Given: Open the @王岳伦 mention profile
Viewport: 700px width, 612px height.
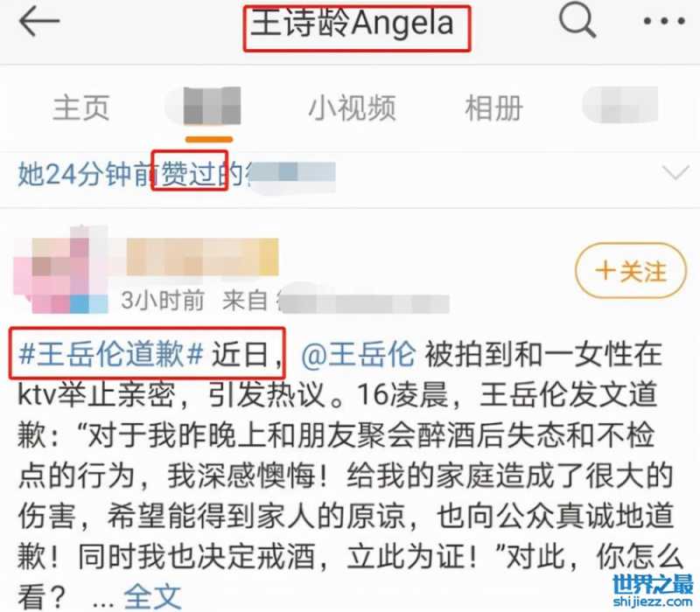Looking at the screenshot, I should coord(359,355).
